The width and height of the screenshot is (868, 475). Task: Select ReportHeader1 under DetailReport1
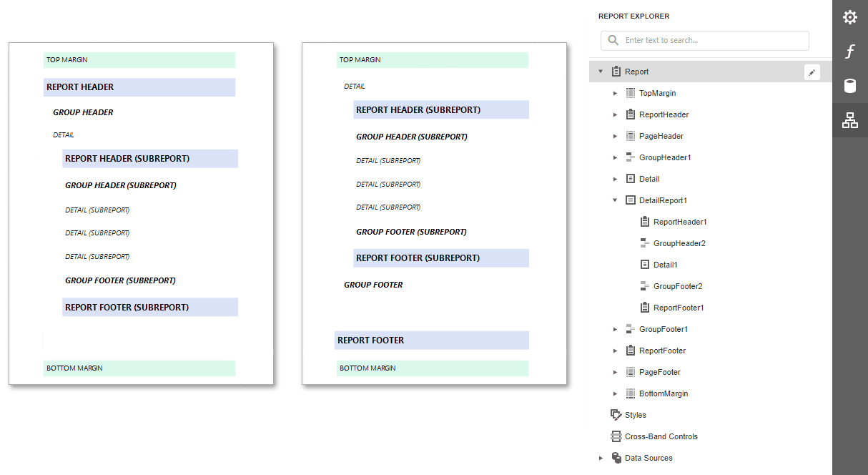[x=679, y=221]
